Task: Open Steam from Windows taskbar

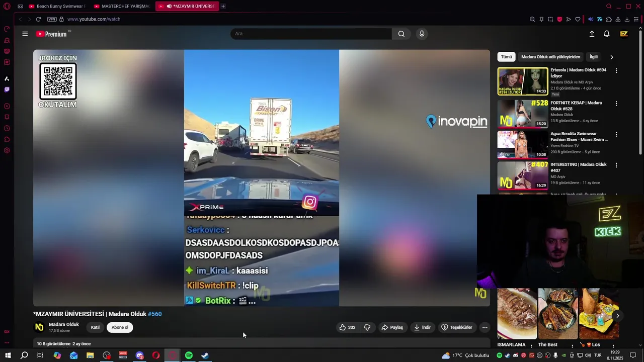Action: point(205,355)
